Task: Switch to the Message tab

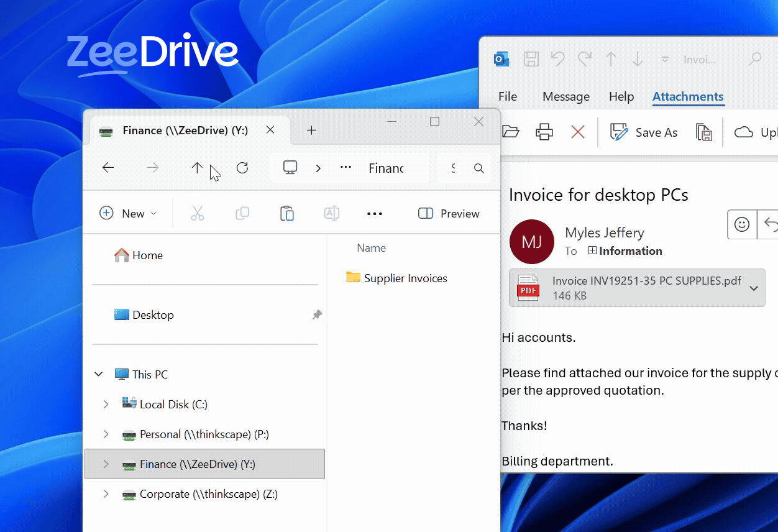Action: (565, 96)
